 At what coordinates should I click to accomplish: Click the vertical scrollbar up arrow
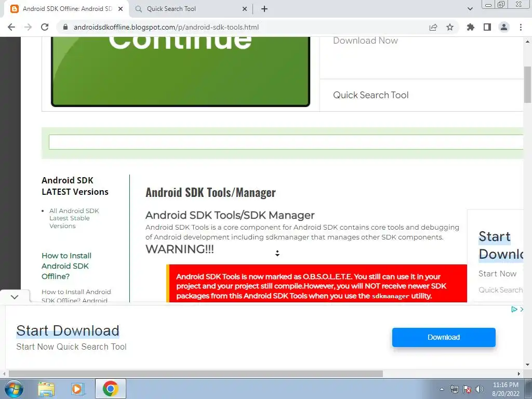point(527,42)
